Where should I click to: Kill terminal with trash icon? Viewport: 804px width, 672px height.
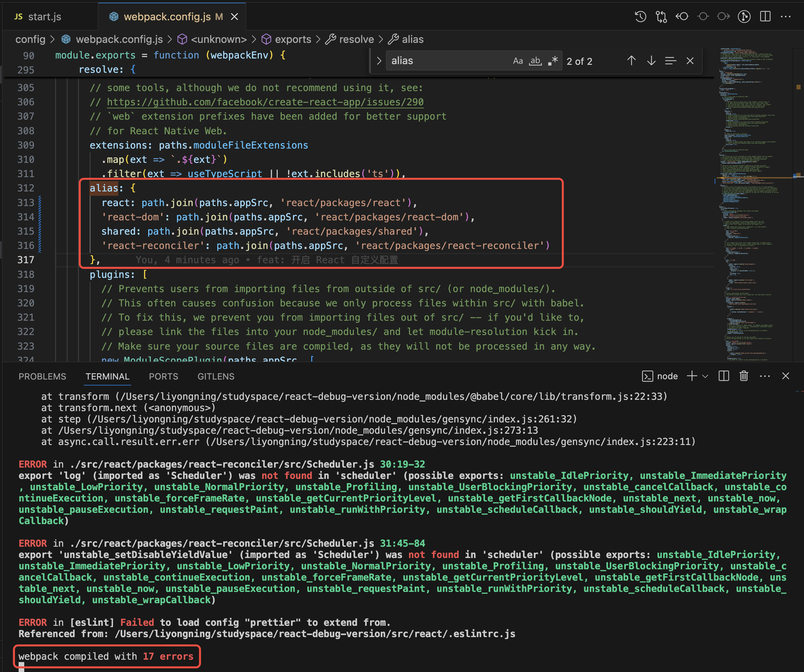pyautogui.click(x=744, y=376)
